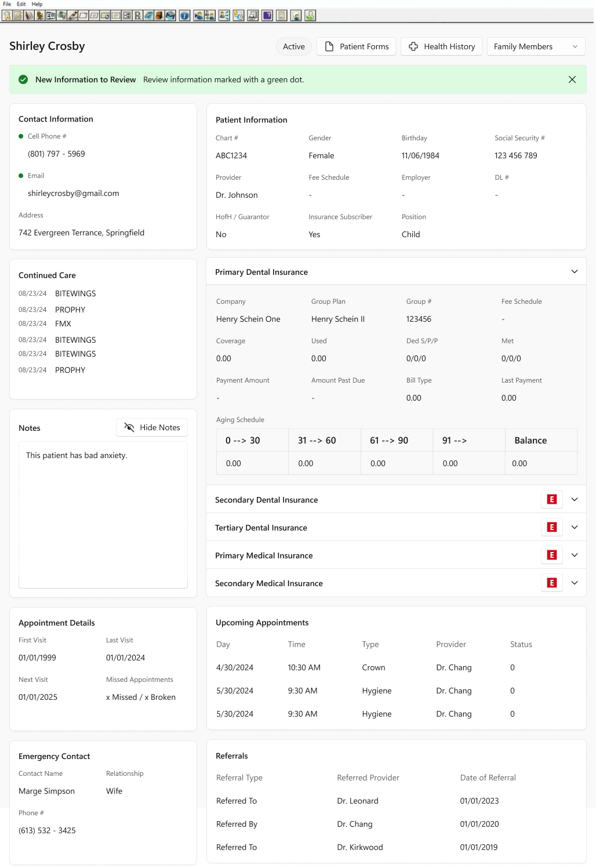Open Patient Forms
This screenshot has width=596, height=868.
point(356,46)
